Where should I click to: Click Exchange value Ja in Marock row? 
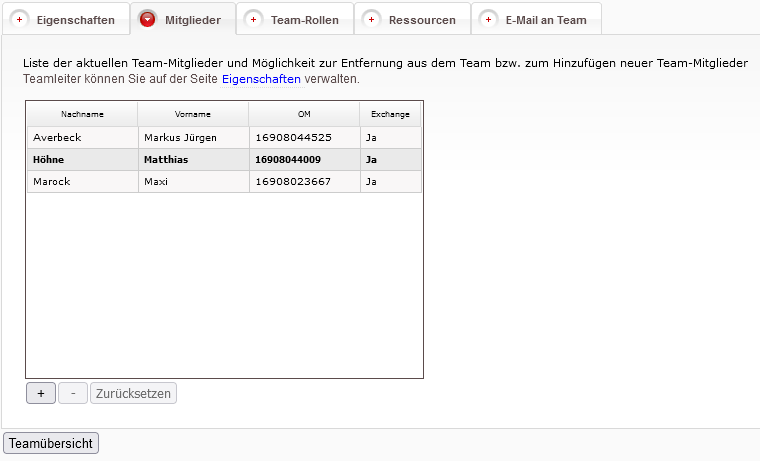(391, 182)
